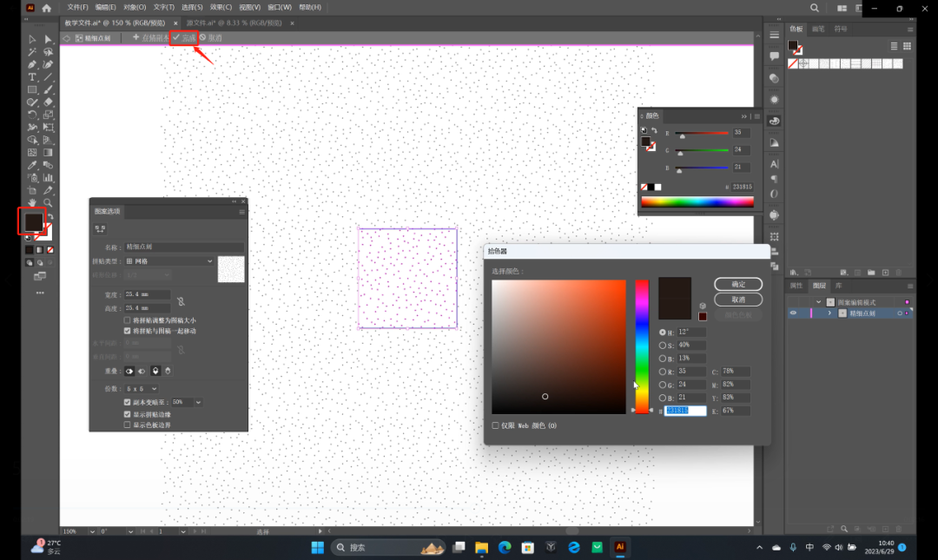
Task: Select the Direct Selection tool
Action: [48, 39]
